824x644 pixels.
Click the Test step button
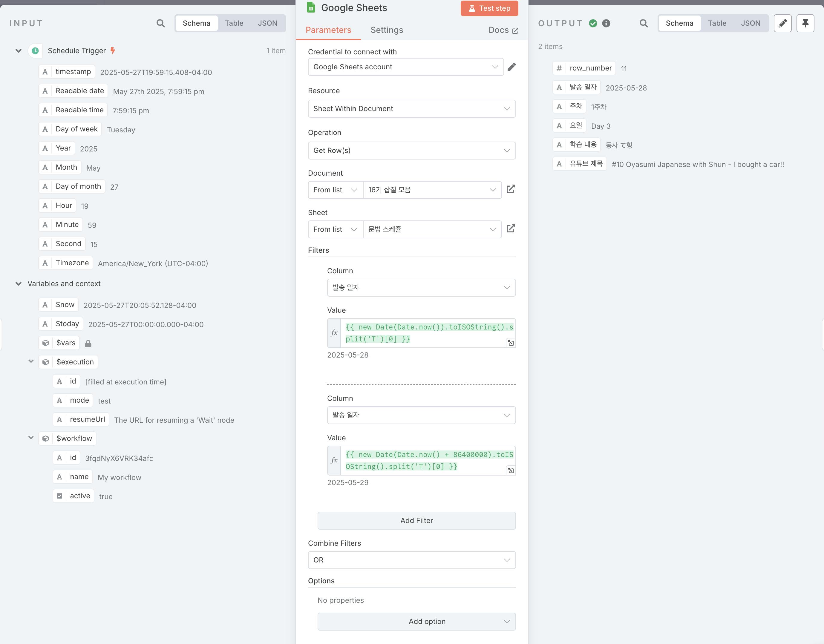(x=489, y=8)
